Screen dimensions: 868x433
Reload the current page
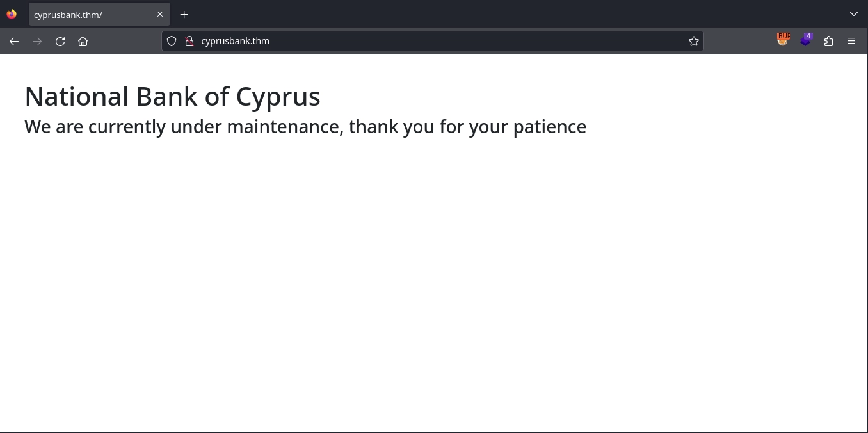pos(60,41)
